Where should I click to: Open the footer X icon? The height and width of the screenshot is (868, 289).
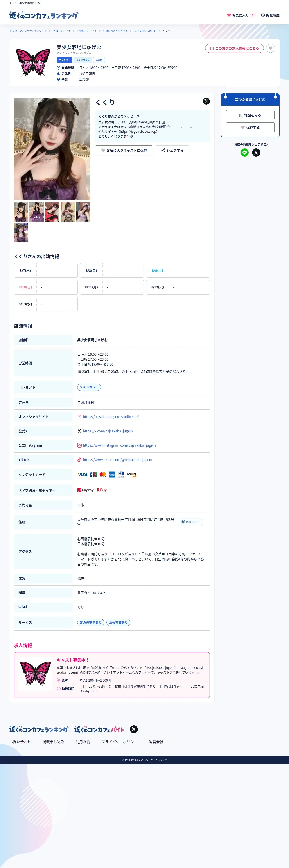coord(133,729)
